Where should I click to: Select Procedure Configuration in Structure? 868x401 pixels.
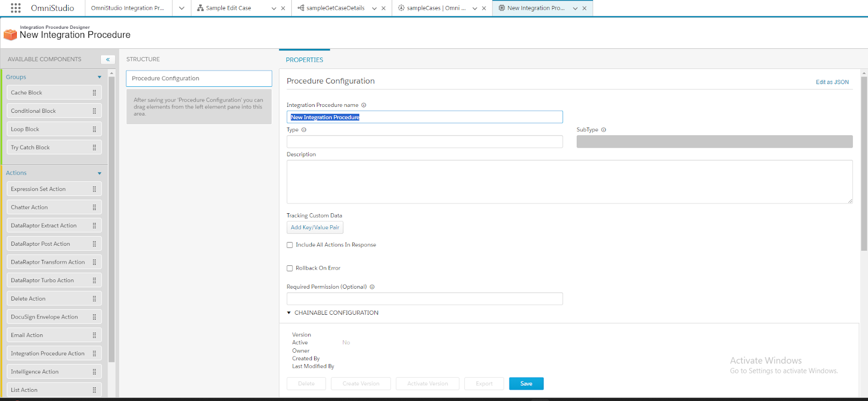(x=199, y=79)
